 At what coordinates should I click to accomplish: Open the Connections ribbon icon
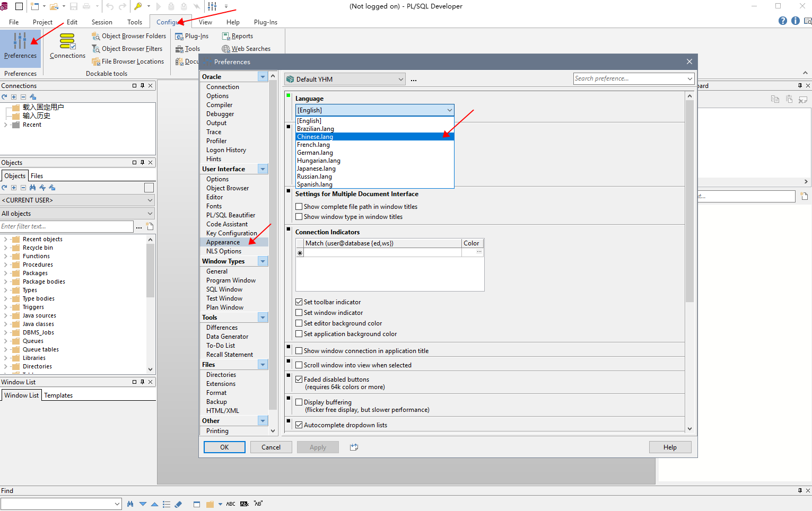click(x=67, y=46)
